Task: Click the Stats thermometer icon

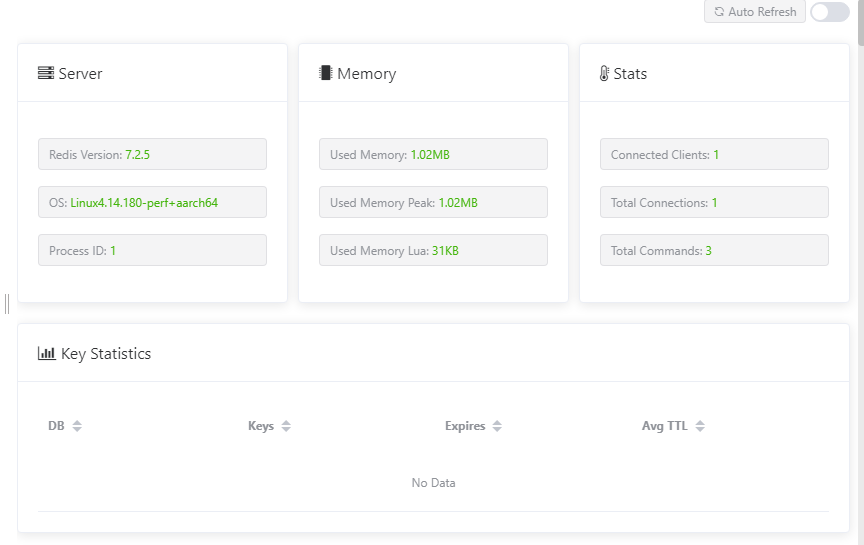Action: (604, 73)
